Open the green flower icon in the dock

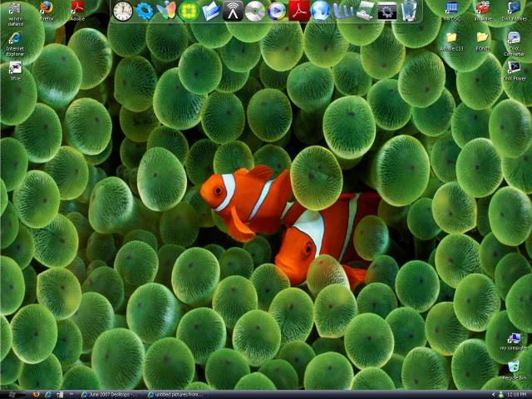click(x=189, y=11)
